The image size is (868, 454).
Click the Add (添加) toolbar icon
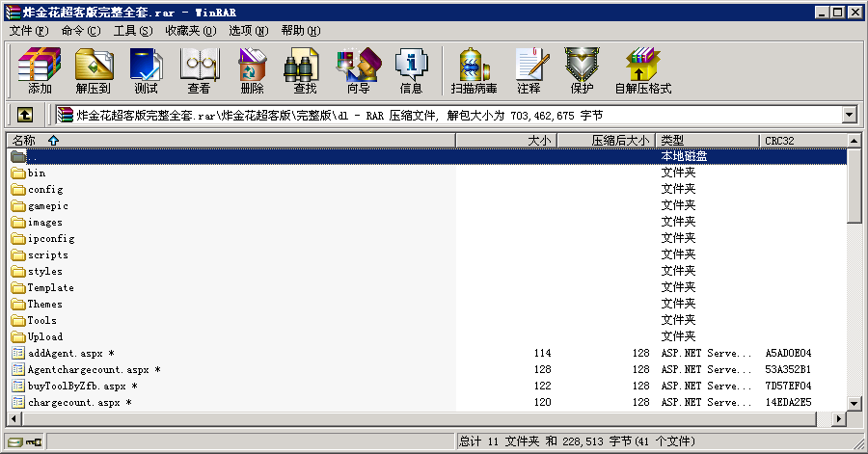pyautogui.click(x=40, y=70)
